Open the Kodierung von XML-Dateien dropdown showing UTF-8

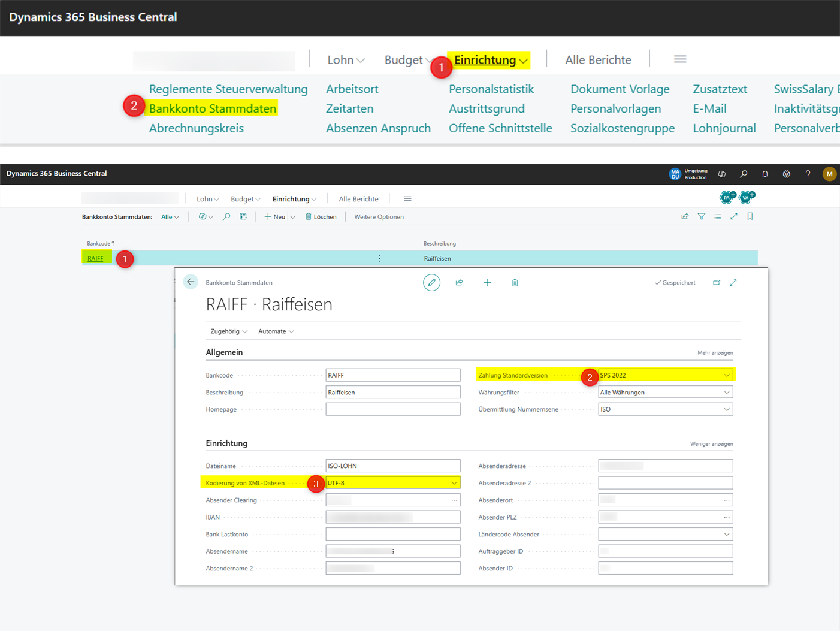(x=393, y=483)
